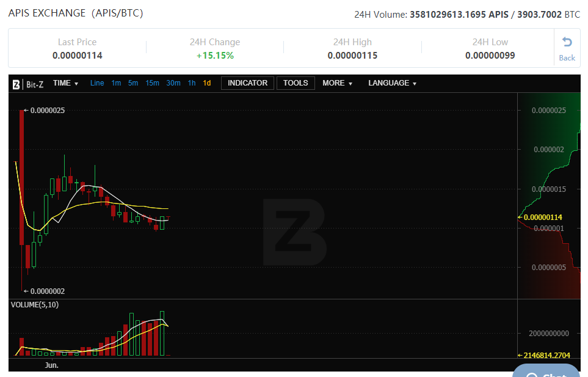This screenshot has height=377, width=588.
Task: Select the 1h timeframe
Action: coord(192,83)
